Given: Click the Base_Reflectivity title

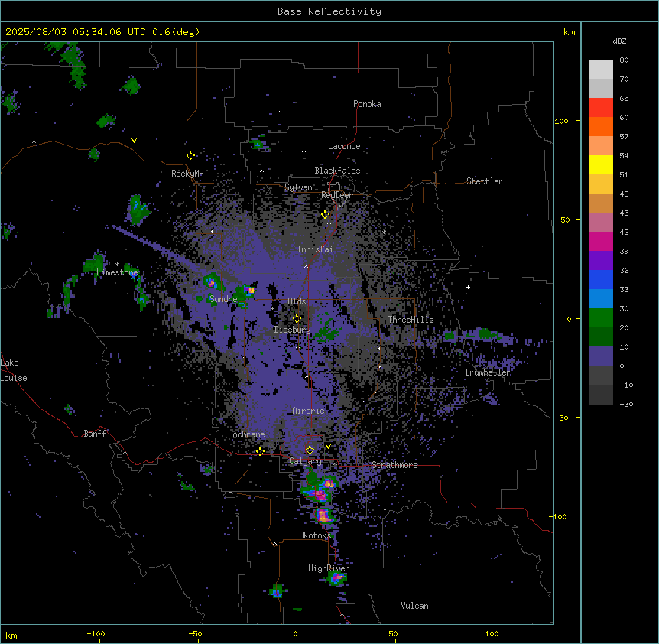Looking at the screenshot, I should 329,11.
